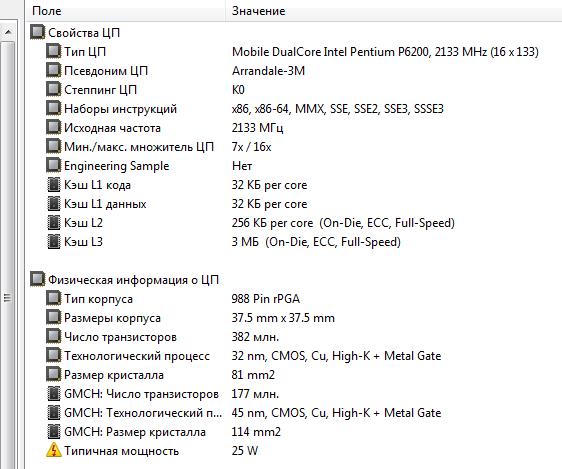
Task: Select the icon next to GMCH: Число транзисторов
Action: click(53, 393)
